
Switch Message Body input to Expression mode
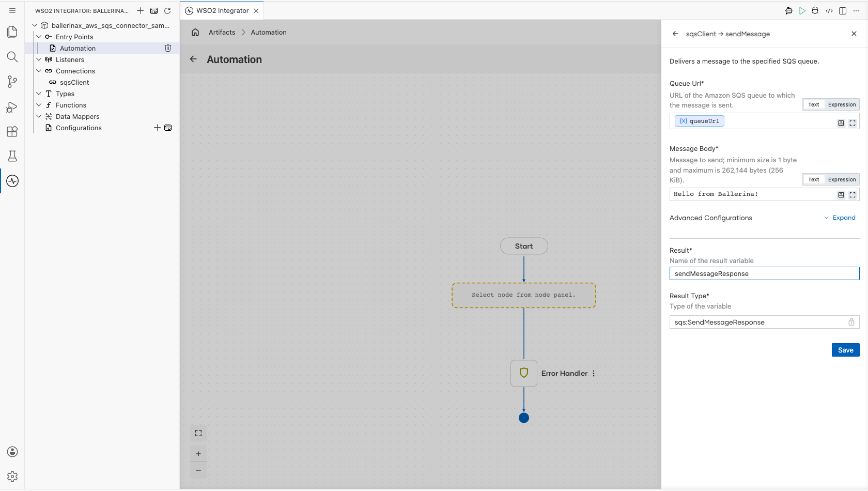coord(842,179)
